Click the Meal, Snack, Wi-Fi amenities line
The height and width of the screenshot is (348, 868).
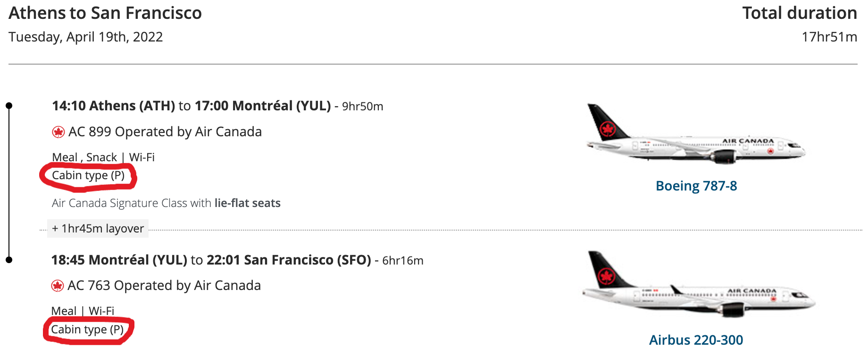coord(103,157)
